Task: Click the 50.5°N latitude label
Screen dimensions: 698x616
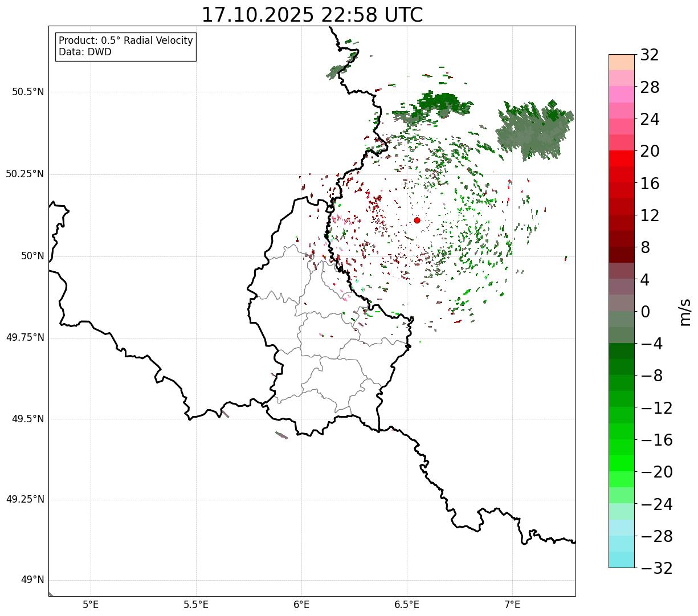Action: (28, 92)
